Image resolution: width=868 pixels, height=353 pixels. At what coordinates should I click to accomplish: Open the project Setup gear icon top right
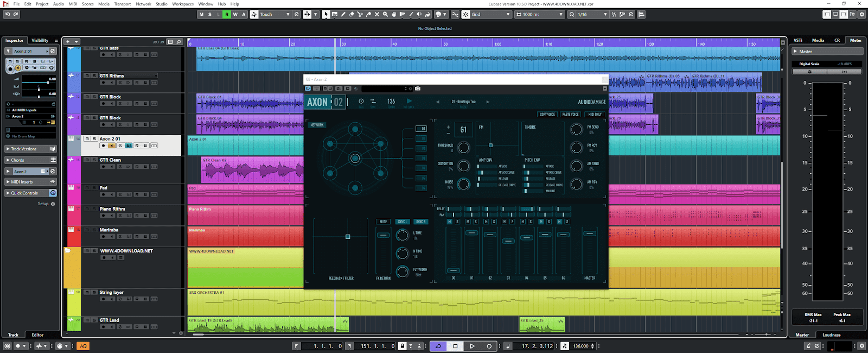(x=862, y=15)
